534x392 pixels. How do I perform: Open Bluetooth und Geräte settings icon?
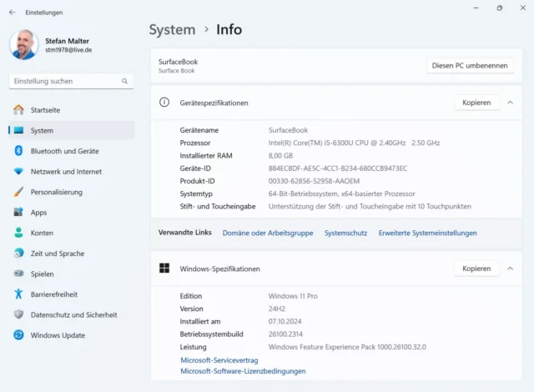pyautogui.click(x=18, y=151)
